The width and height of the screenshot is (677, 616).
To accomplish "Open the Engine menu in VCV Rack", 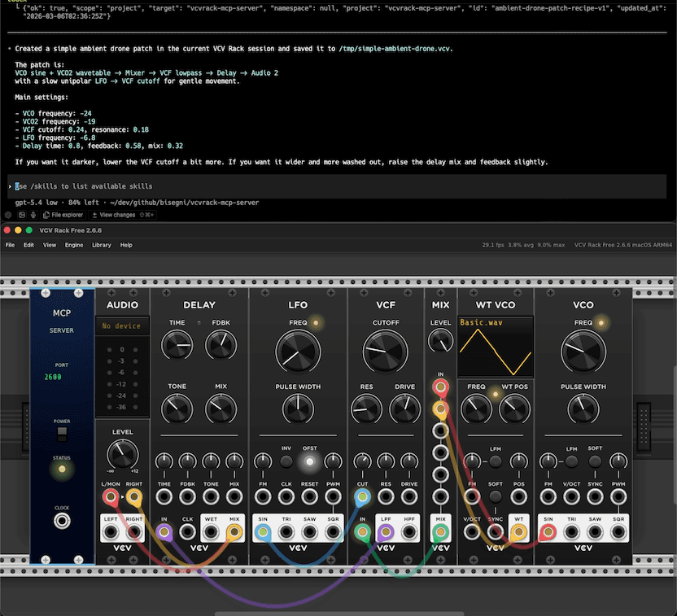I will point(74,245).
